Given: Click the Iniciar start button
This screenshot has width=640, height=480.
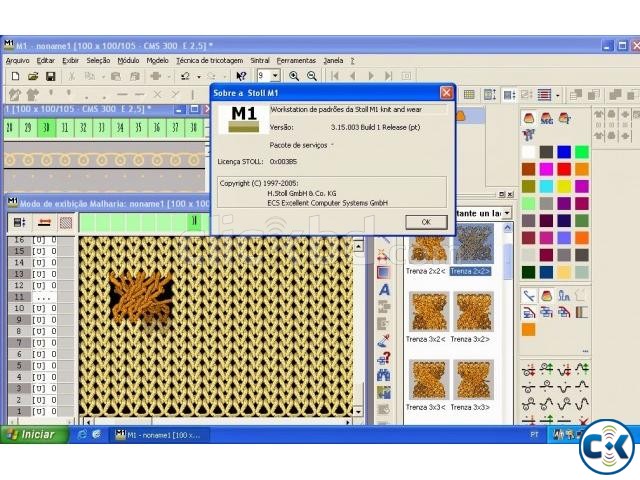Looking at the screenshot, I should (x=34, y=434).
